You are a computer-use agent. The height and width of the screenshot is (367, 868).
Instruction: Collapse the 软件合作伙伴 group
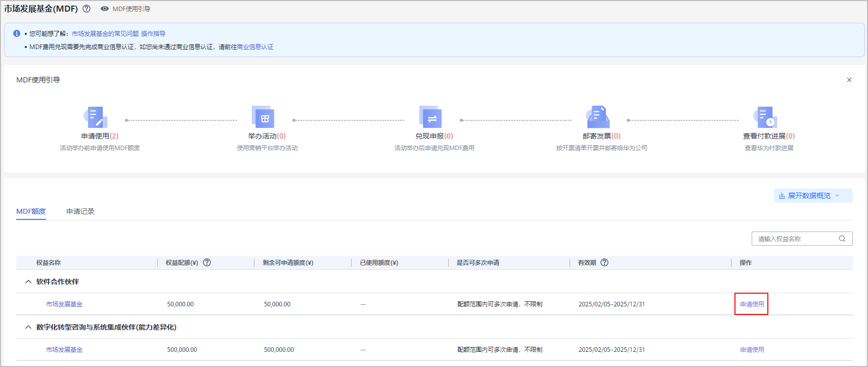click(x=28, y=282)
